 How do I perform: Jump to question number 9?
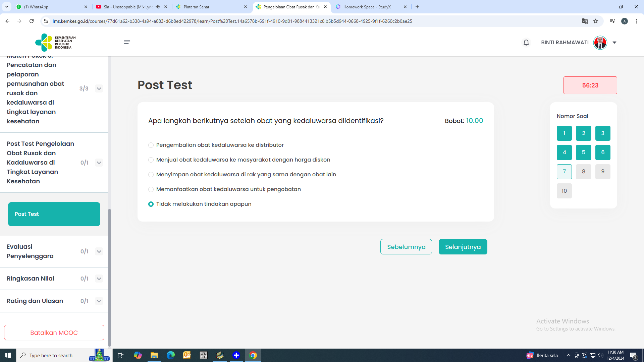pos(603,172)
